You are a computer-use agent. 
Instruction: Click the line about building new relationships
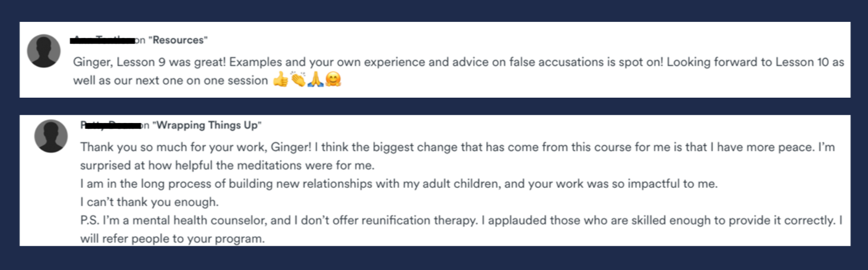(x=400, y=184)
